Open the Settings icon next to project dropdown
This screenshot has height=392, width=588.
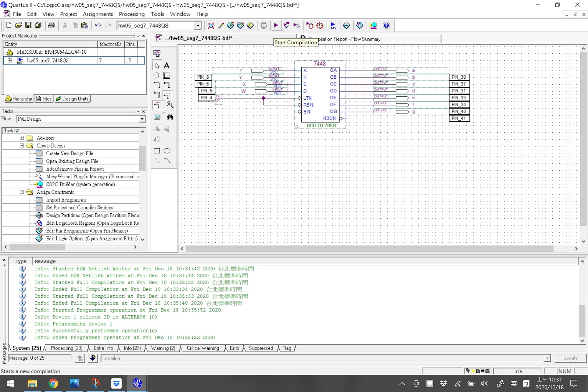pos(211,25)
